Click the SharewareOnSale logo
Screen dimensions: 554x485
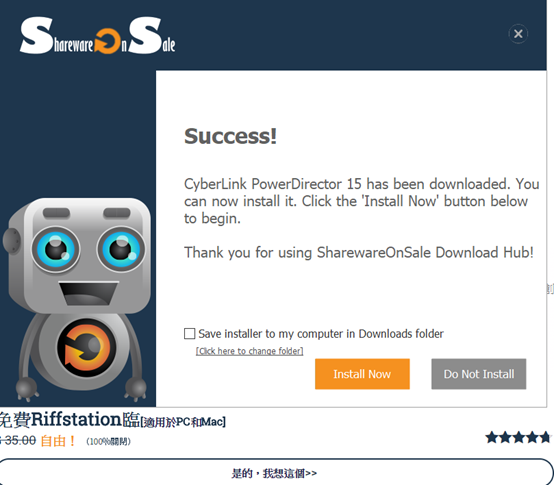[x=98, y=35]
